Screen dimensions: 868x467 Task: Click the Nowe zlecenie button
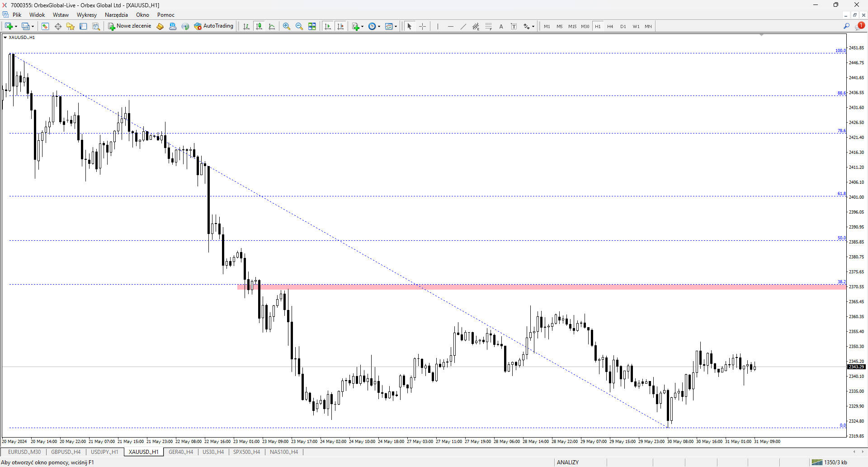[x=129, y=26]
